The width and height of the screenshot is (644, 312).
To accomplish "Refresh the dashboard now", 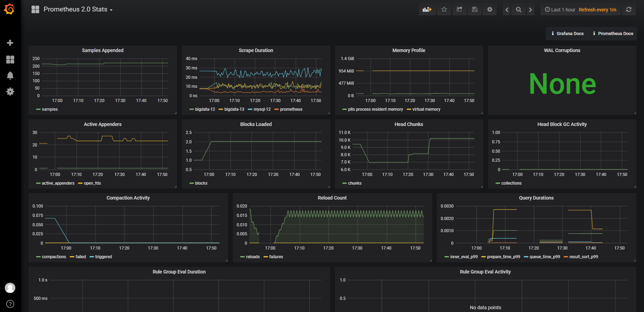I will [629, 9].
